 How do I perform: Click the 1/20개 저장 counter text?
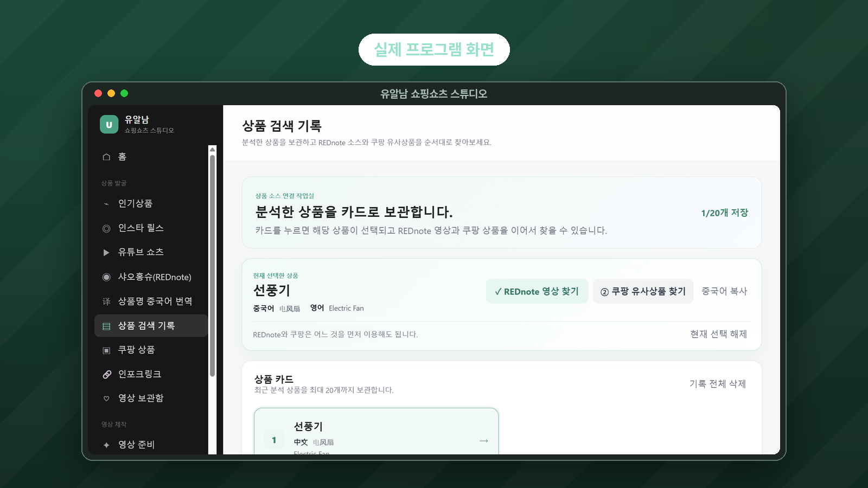724,213
